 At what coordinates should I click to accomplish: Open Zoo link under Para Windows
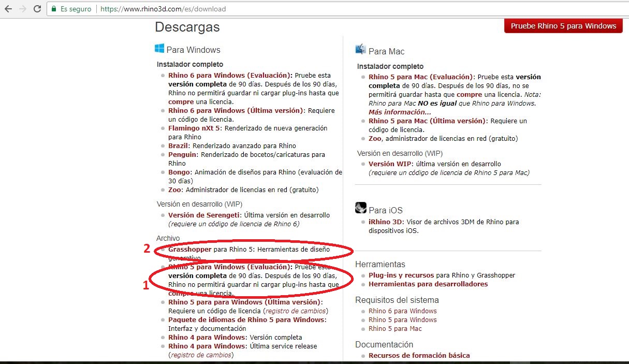[x=175, y=190]
